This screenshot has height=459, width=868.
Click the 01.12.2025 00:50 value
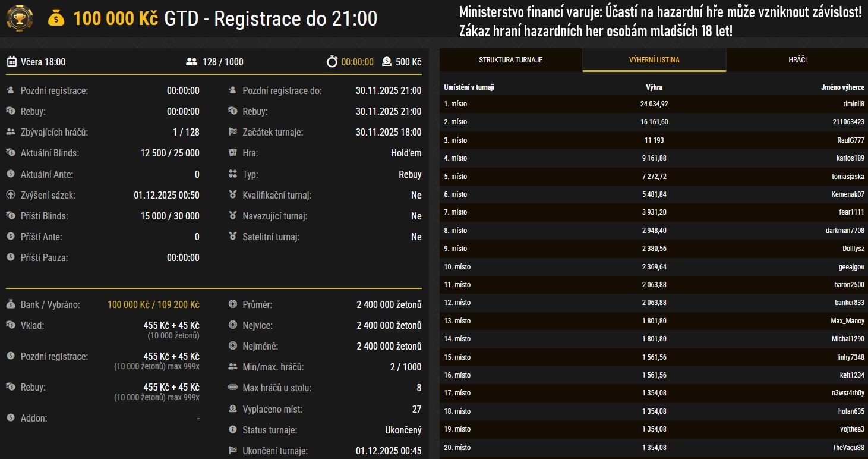tap(167, 195)
